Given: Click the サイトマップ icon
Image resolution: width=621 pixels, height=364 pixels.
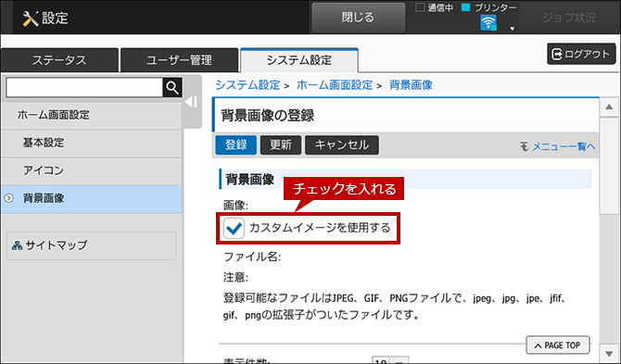Looking at the screenshot, I should (17, 245).
